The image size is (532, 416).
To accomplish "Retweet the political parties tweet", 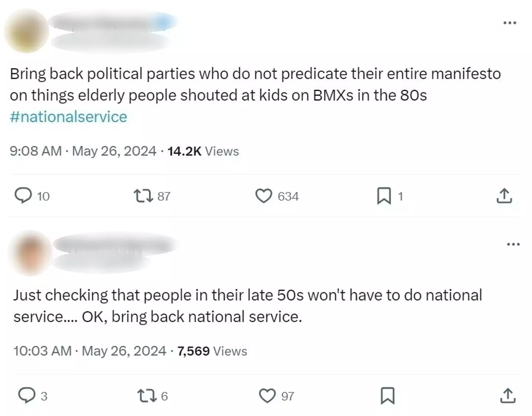I will point(143,195).
